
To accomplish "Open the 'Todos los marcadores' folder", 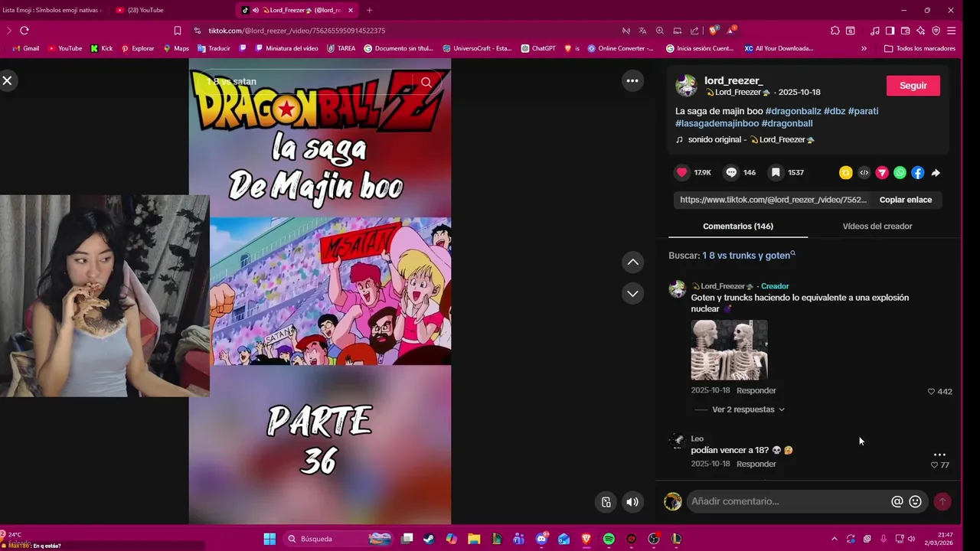I will pos(920,48).
